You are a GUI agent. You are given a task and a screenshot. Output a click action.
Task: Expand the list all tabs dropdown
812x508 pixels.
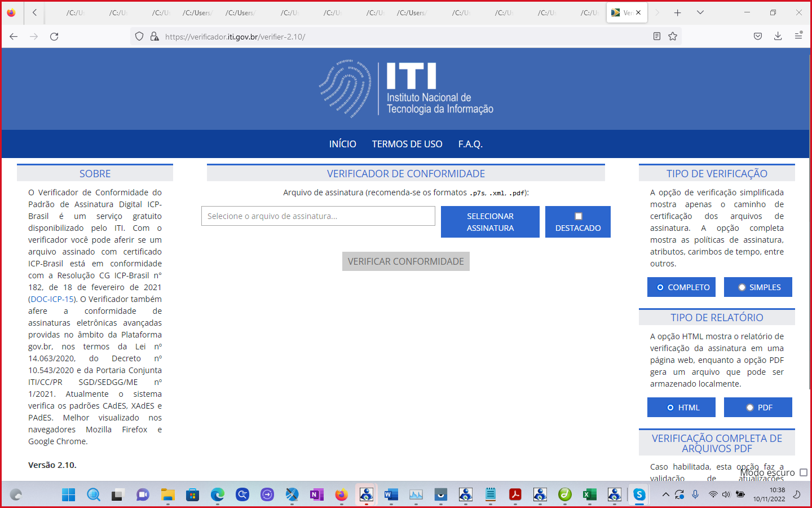click(x=700, y=12)
